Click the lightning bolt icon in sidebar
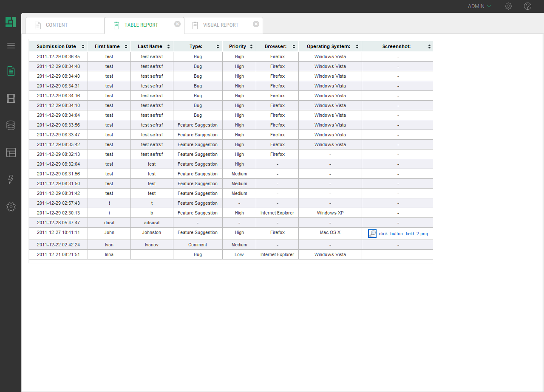This screenshot has width=544, height=392. (11, 180)
